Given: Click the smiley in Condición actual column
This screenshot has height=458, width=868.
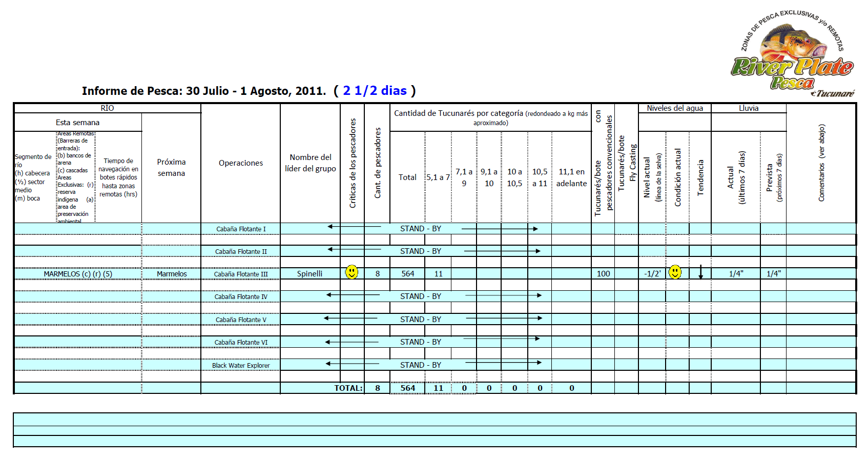Looking at the screenshot, I should 675,272.
